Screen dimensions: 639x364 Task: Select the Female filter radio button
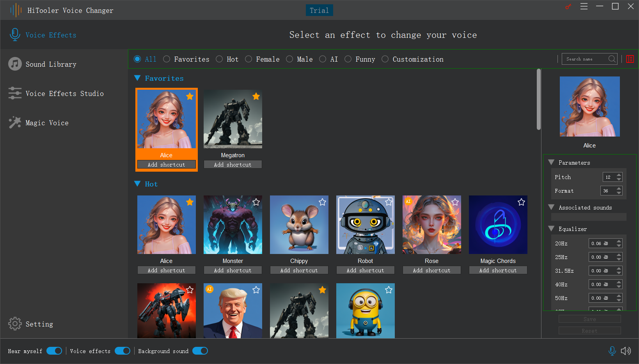(x=248, y=59)
